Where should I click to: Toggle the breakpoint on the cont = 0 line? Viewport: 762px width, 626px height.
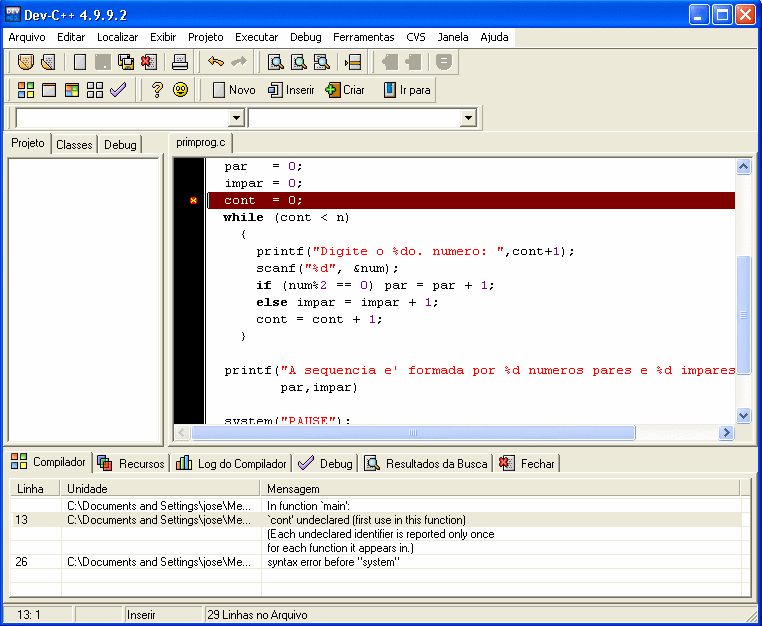tap(194, 201)
